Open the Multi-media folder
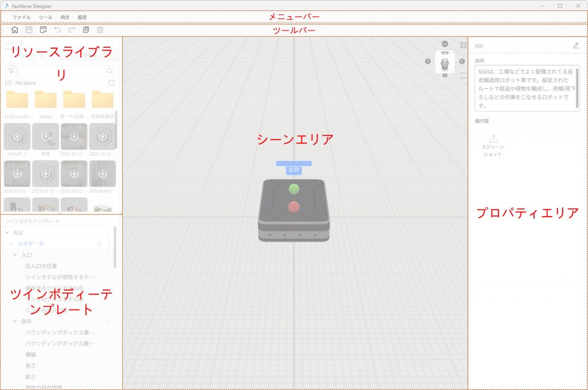This screenshot has height=390, width=588. pyautogui.click(x=17, y=101)
